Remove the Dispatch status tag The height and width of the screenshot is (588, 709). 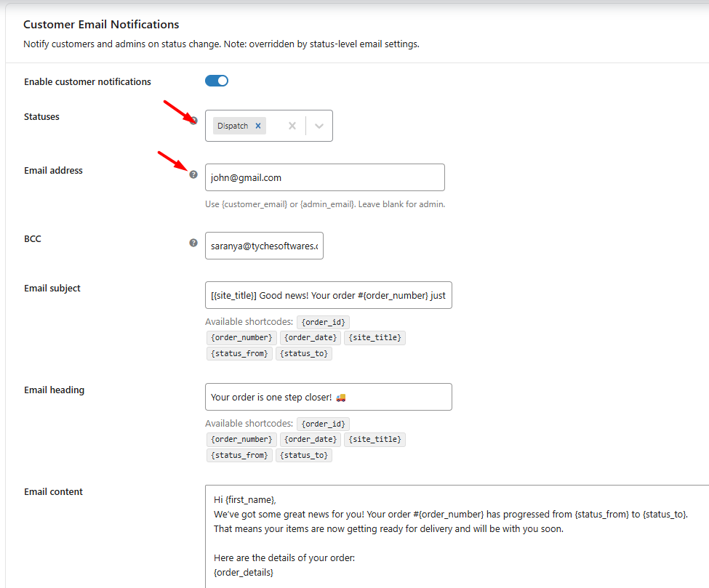coord(258,126)
